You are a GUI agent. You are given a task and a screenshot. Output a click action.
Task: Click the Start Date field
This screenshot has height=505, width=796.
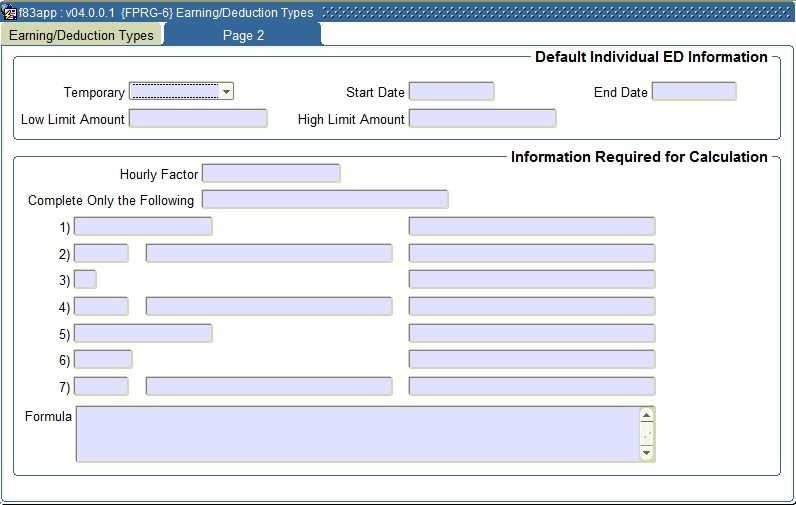click(451, 92)
